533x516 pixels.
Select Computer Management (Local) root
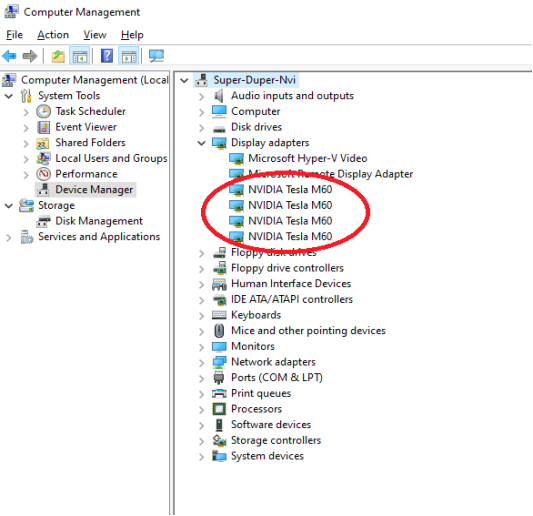click(x=94, y=80)
